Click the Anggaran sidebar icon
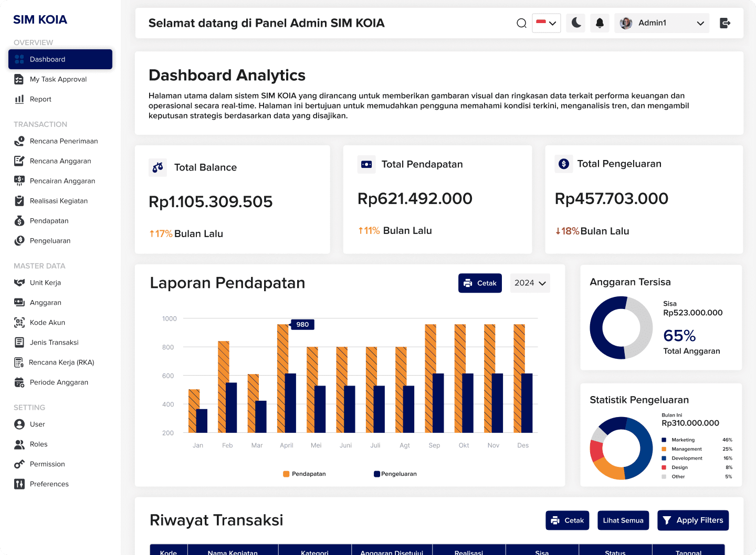Screen dimensions: 756x555 tap(19, 303)
